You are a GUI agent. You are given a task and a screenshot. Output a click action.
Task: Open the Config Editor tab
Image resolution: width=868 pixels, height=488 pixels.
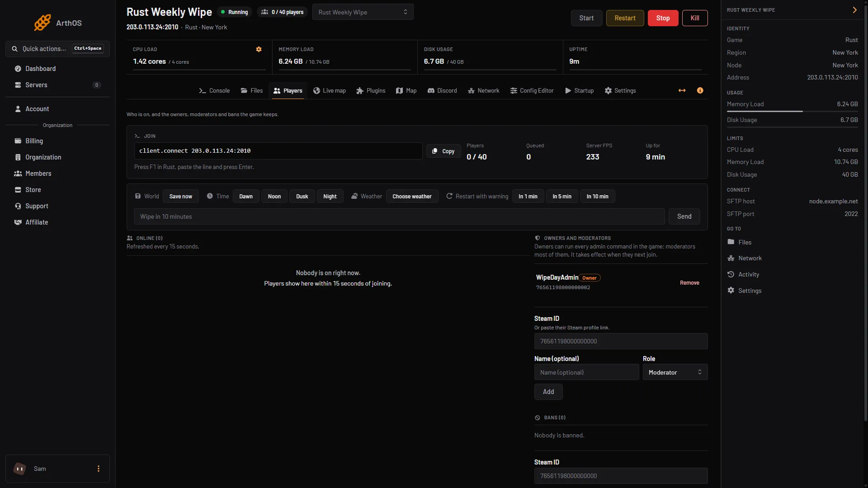532,91
